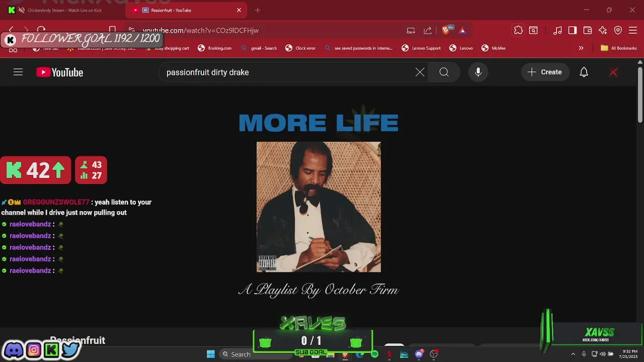Image resolution: width=644 pixels, height=362 pixels.
Task: Clear the YouTube search query with X
Action: pos(420,72)
